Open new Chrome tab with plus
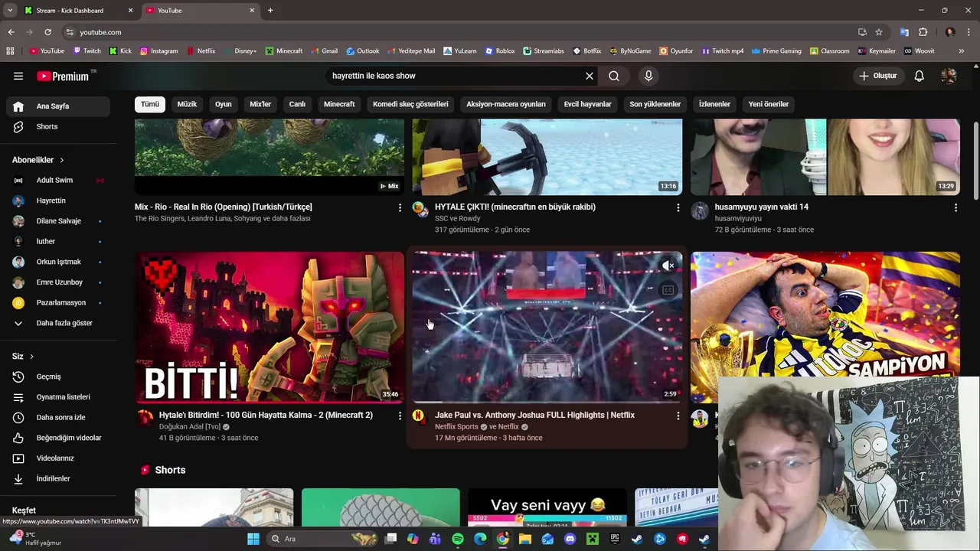Image resolution: width=980 pixels, height=551 pixels. 270,11
